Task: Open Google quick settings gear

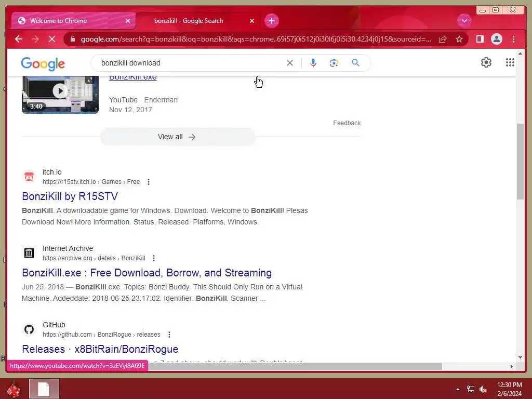Action: click(486, 62)
